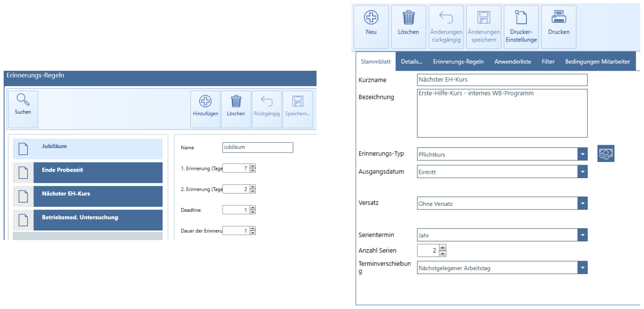Switch to the Erinnerungs-Regeln tab

click(458, 62)
